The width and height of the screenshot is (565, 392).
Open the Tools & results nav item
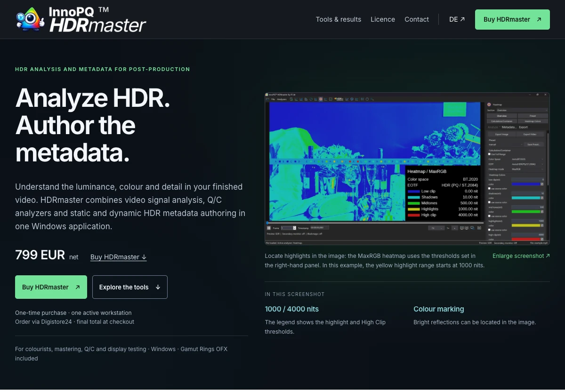339,19
